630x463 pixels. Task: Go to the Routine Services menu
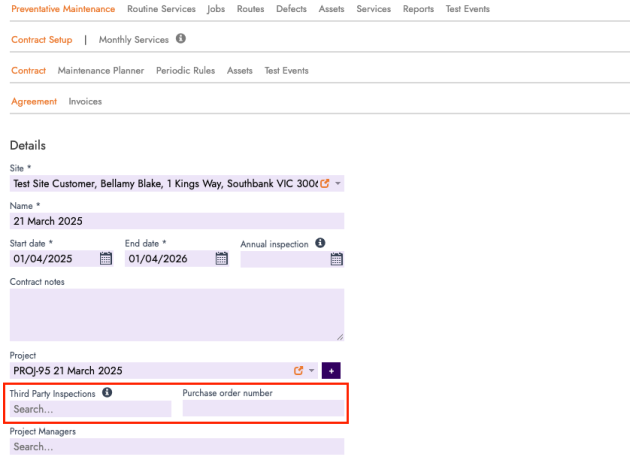pyautogui.click(x=161, y=9)
